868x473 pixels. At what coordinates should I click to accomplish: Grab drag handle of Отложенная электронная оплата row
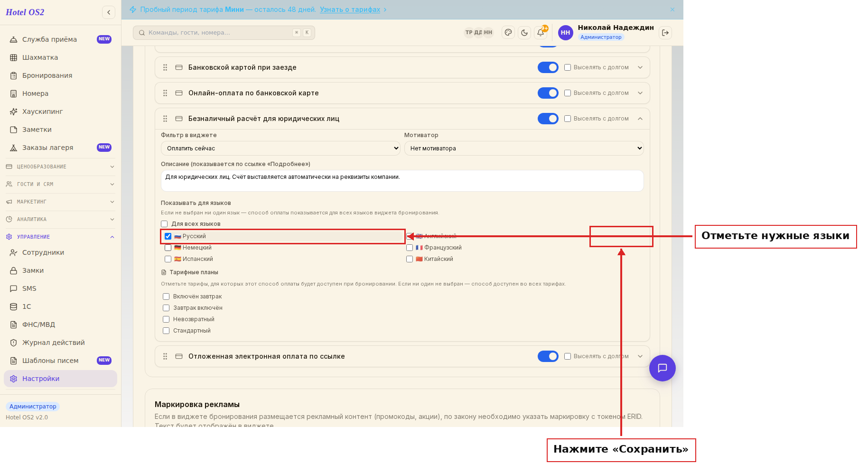coord(165,356)
